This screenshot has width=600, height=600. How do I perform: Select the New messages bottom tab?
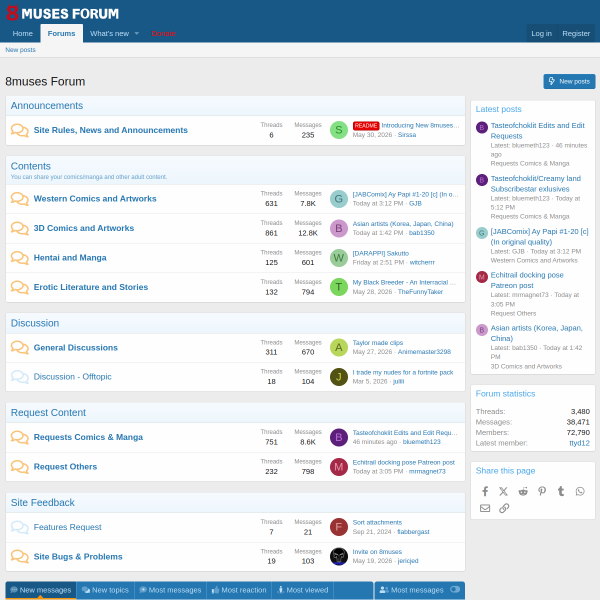coord(41,590)
